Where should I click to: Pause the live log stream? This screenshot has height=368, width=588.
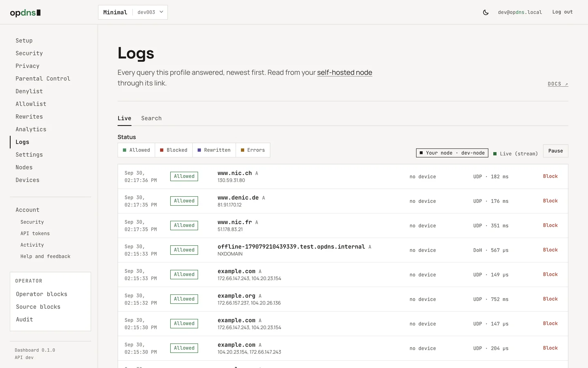[555, 151]
